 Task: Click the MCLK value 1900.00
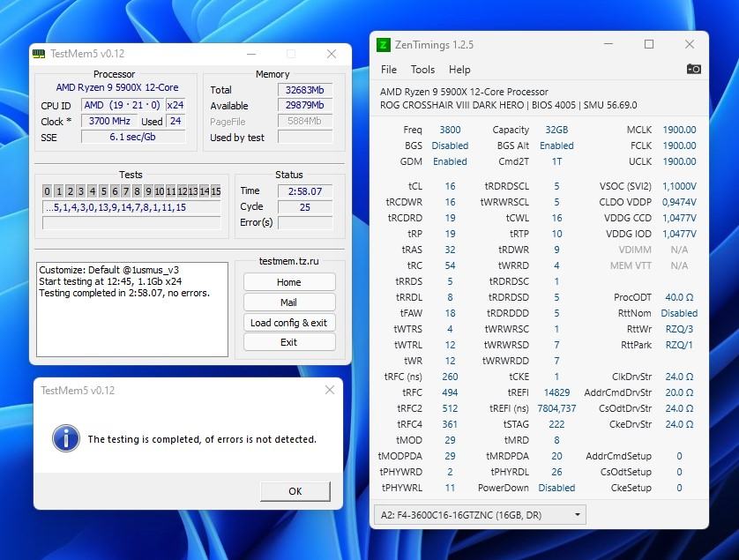tap(679, 130)
